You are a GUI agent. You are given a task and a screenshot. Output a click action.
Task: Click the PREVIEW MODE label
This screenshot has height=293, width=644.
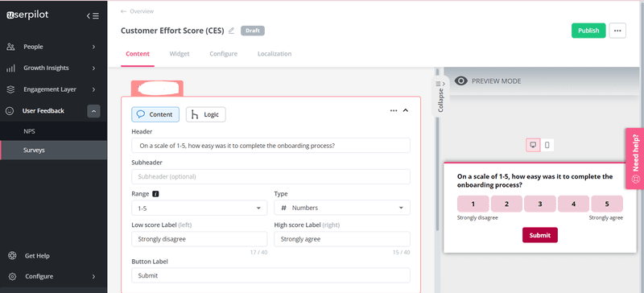[x=496, y=81]
